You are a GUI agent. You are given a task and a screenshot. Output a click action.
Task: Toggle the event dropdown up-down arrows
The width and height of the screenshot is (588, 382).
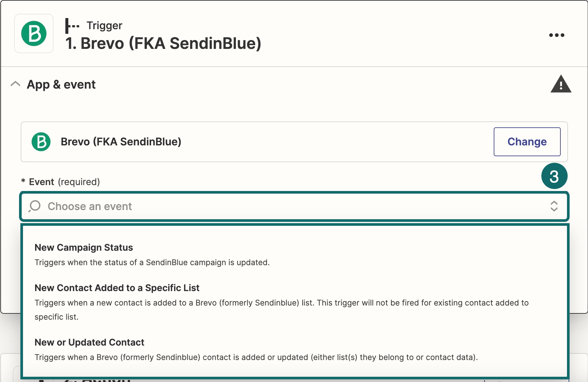(554, 206)
